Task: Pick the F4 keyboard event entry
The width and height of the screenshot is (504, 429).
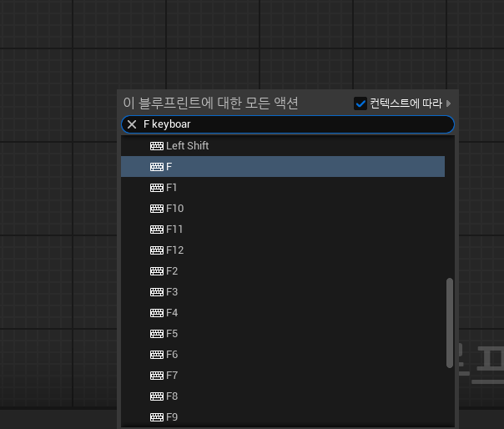Action: point(283,313)
